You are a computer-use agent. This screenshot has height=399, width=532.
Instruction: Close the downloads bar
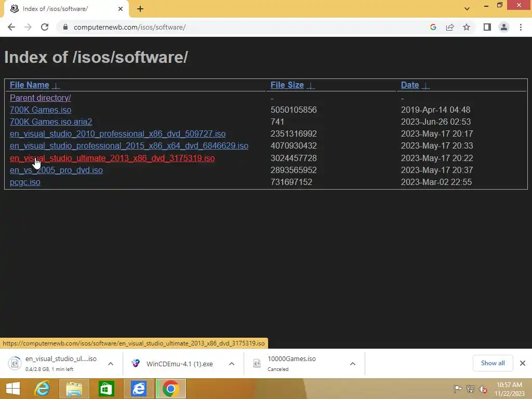tap(523, 363)
